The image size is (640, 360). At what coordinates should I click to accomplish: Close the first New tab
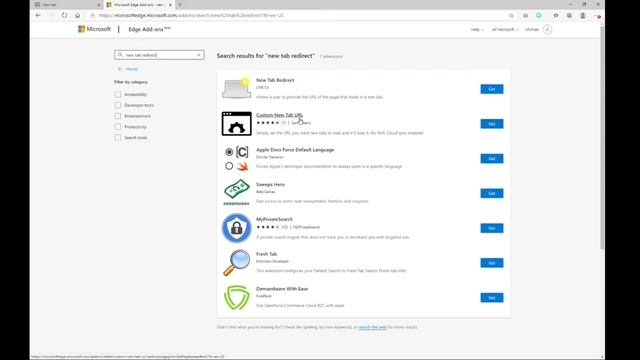(98, 4)
